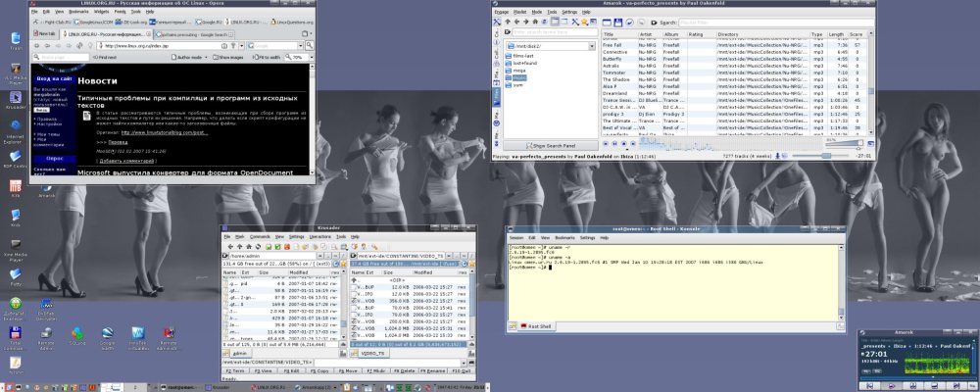Click Amarok playlist Search filter field
The image size is (980, 392).
coord(775,23)
